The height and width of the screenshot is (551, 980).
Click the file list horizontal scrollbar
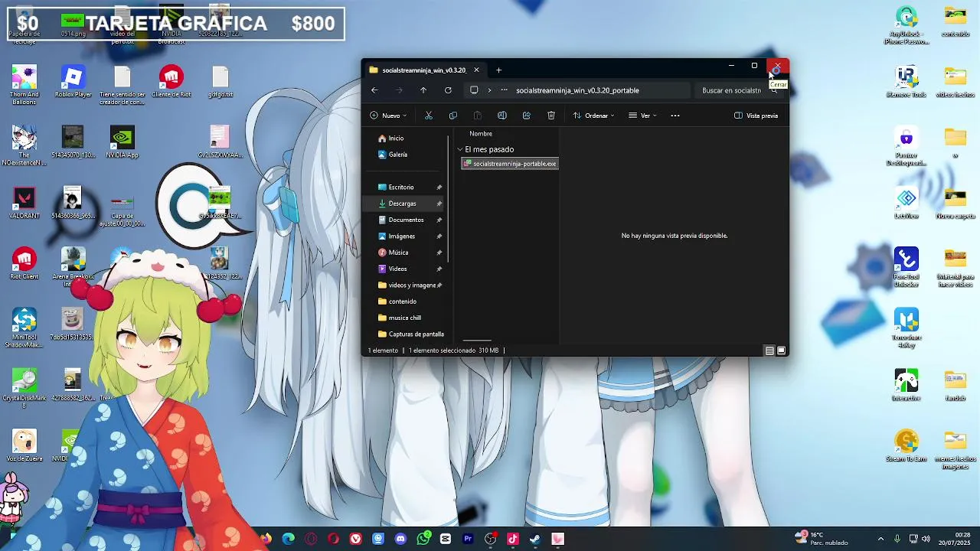(477, 341)
